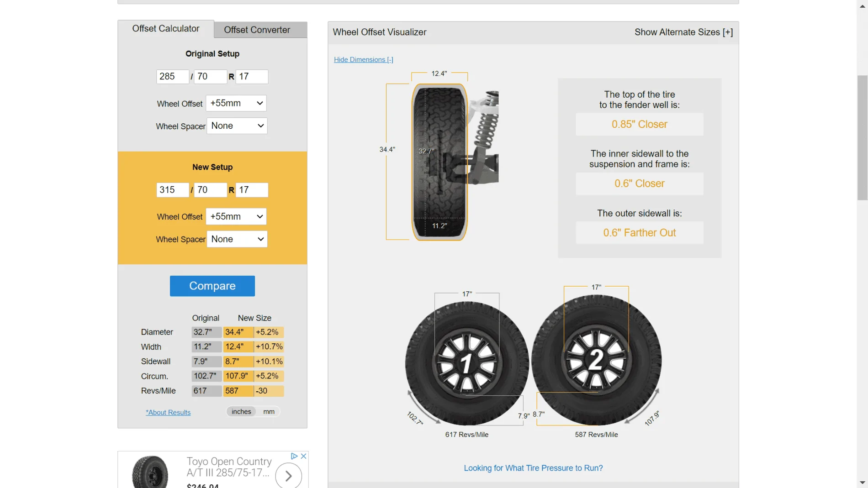Click the Toyo tire ad thumbnail
The image size is (868, 488).
[x=150, y=472]
